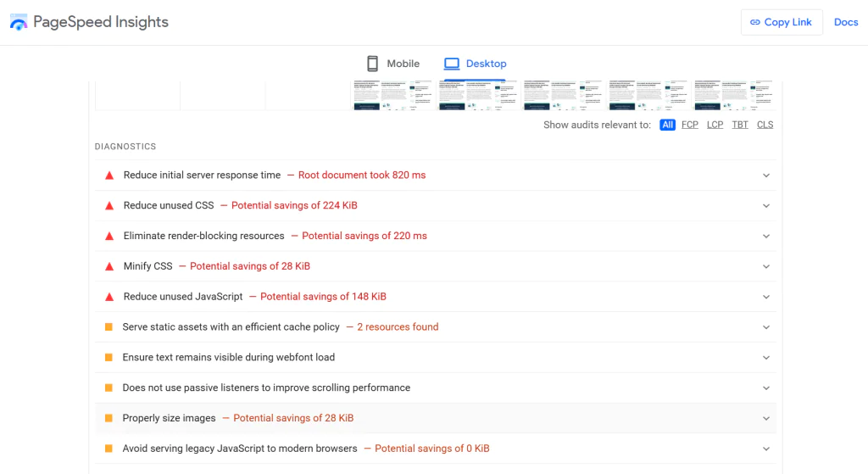The image size is (868, 474).
Task: Switch to the Mobile tab
Action: 393,64
